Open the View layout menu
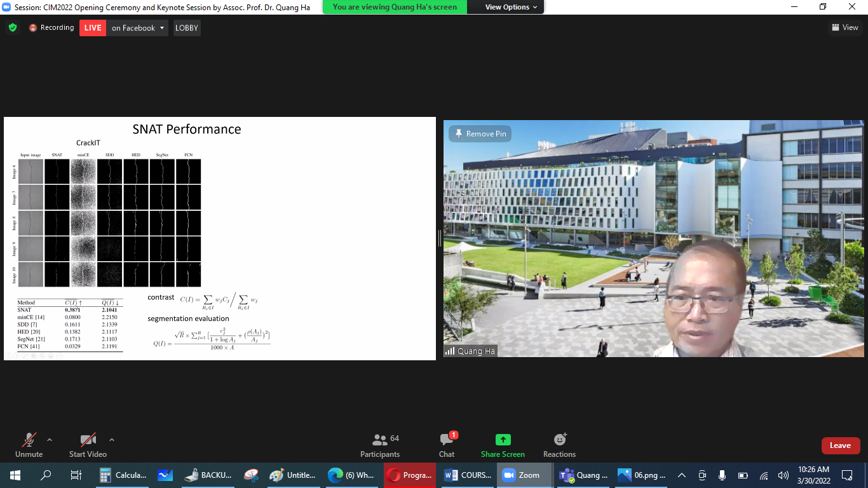 tap(844, 27)
